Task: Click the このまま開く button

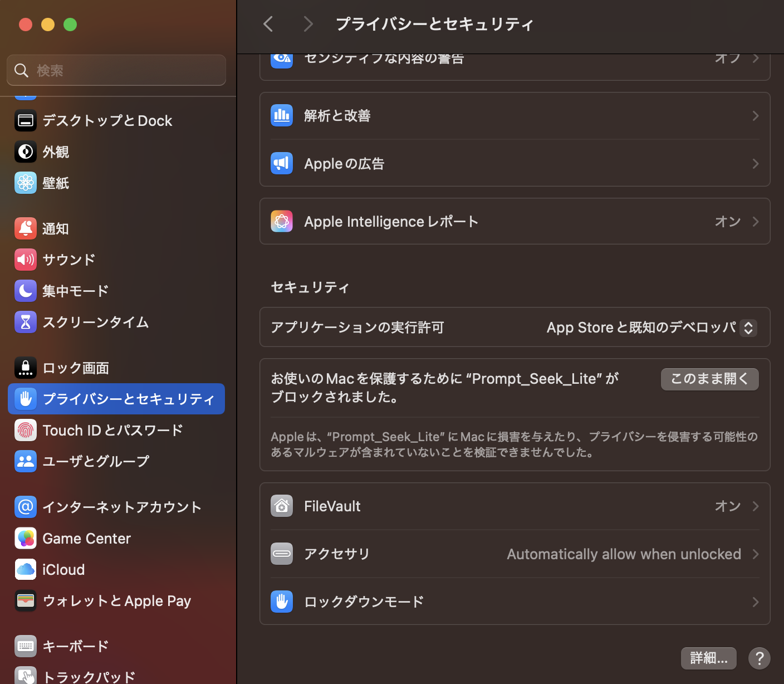Action: coord(709,379)
